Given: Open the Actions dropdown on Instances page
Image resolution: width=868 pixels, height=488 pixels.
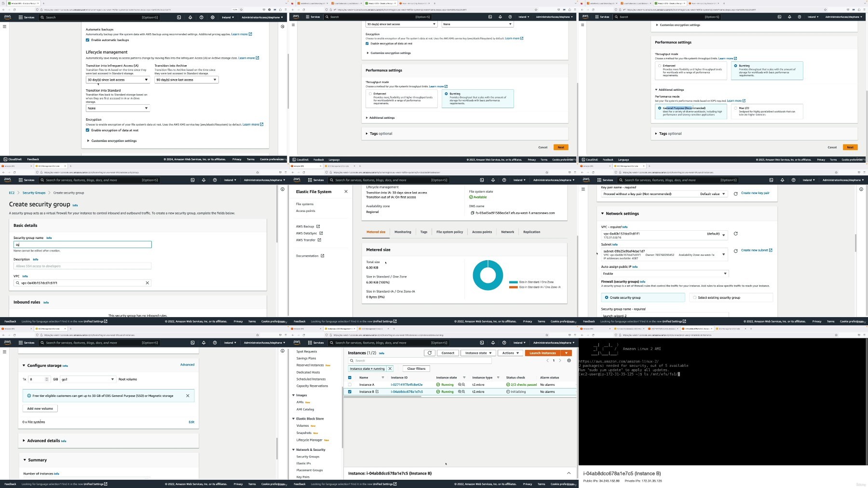Looking at the screenshot, I should pos(510,353).
